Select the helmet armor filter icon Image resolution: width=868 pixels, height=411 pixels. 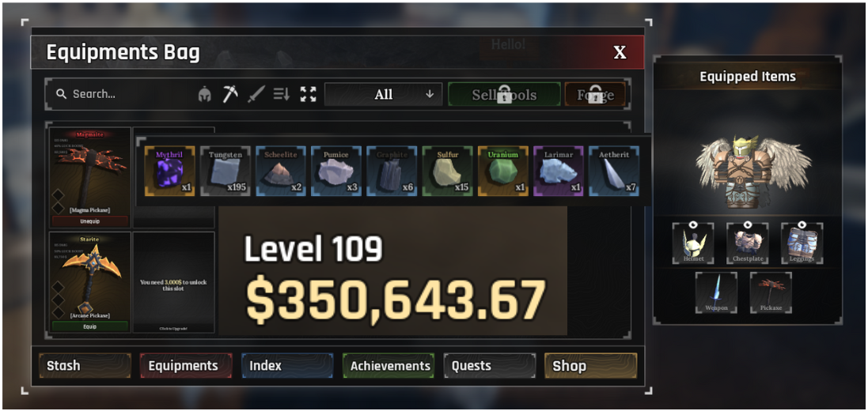tap(205, 95)
